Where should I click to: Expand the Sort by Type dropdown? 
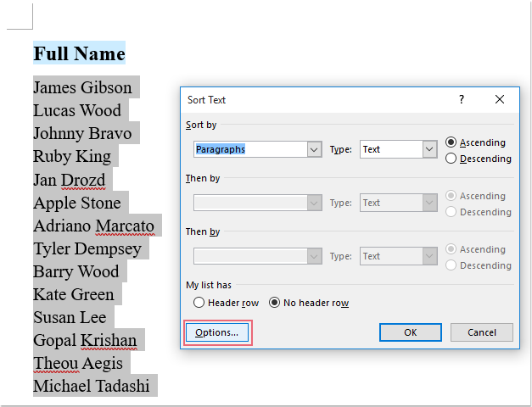click(x=428, y=149)
